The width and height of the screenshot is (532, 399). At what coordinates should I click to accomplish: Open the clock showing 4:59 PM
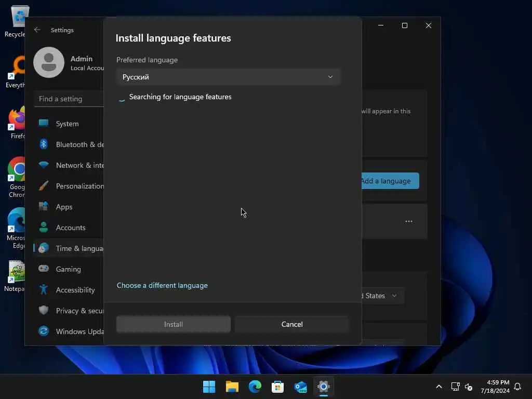[495, 387]
